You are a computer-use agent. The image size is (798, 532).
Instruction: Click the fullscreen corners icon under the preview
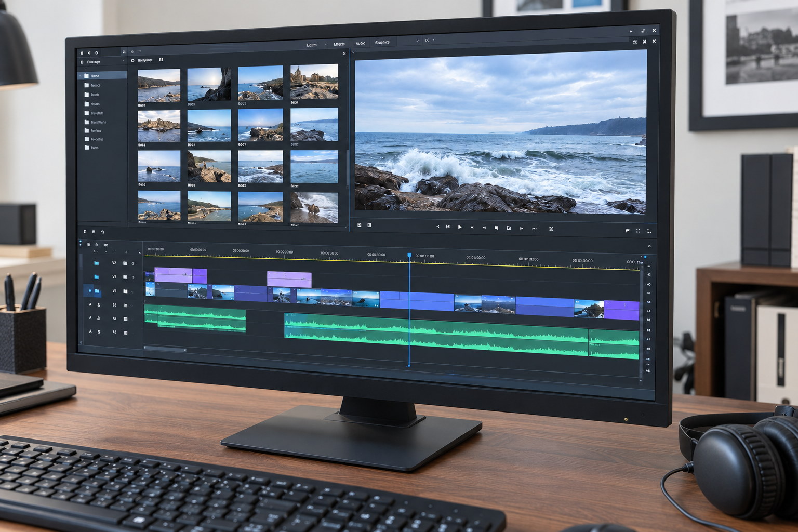click(x=638, y=231)
